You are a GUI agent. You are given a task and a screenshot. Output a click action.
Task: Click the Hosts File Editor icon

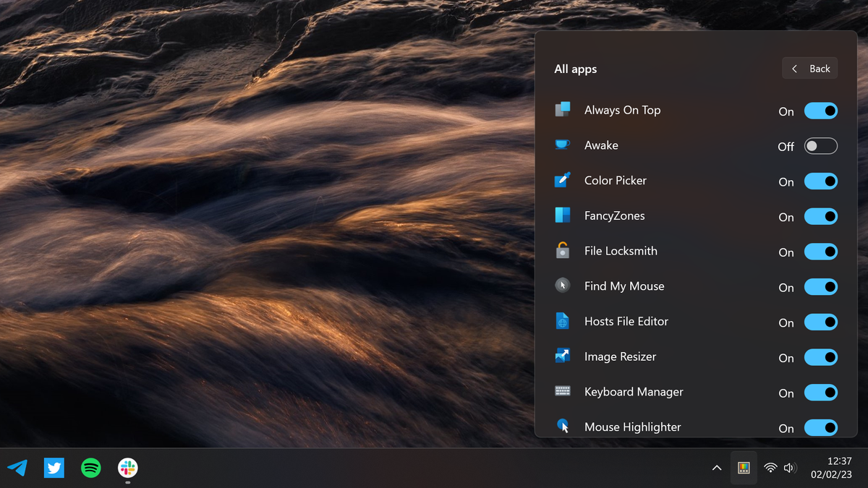pyautogui.click(x=563, y=321)
